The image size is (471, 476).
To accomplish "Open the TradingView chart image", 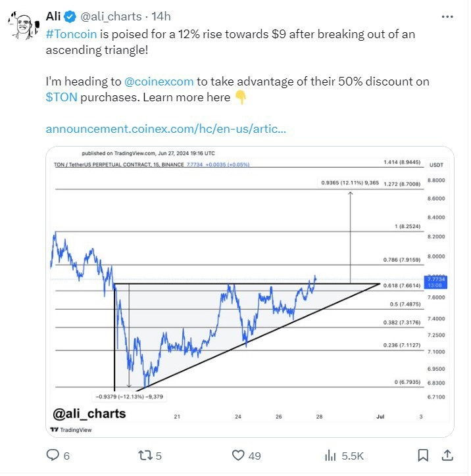I will click(x=250, y=292).
